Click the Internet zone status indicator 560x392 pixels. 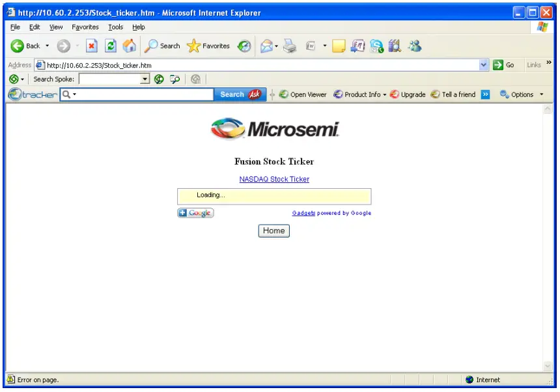(x=483, y=380)
